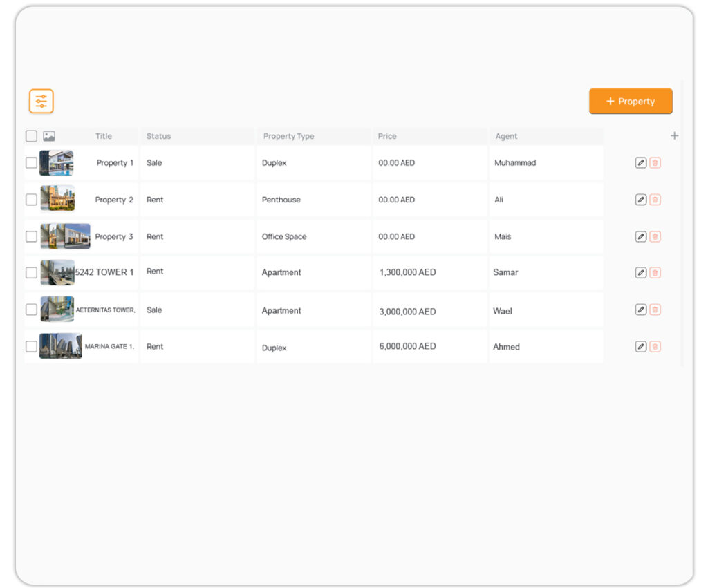Expand columns with the plus icon

tap(674, 136)
